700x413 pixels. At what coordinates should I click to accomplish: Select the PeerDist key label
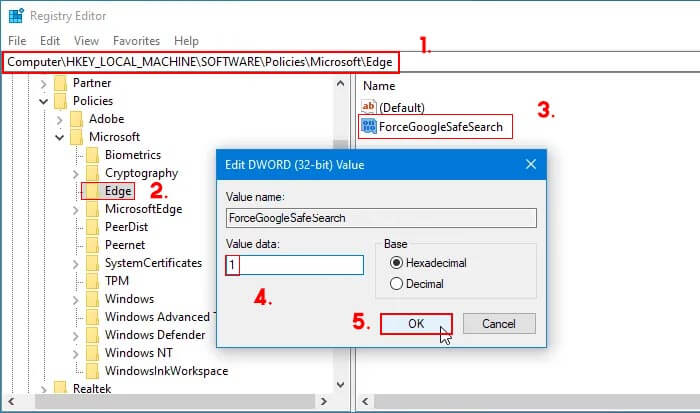(126, 227)
